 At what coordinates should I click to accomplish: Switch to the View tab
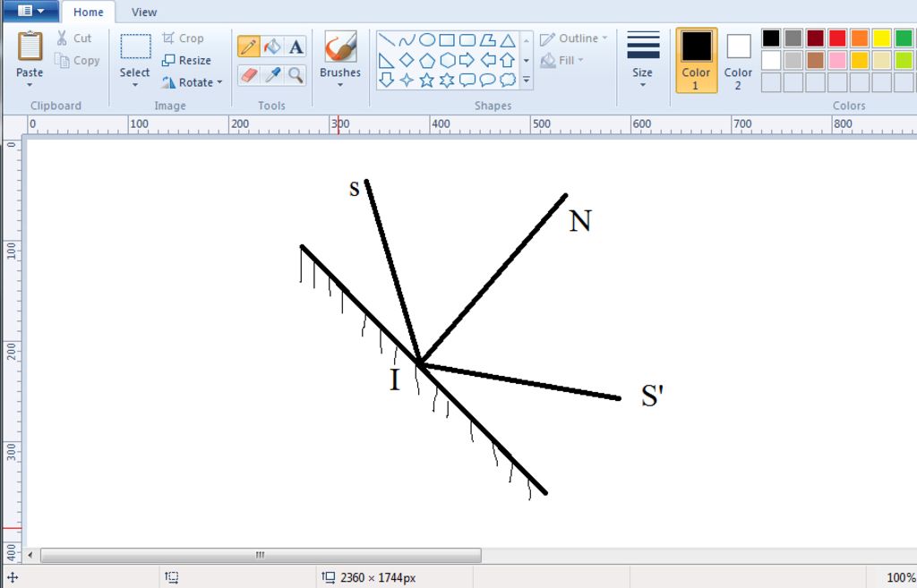pos(144,12)
